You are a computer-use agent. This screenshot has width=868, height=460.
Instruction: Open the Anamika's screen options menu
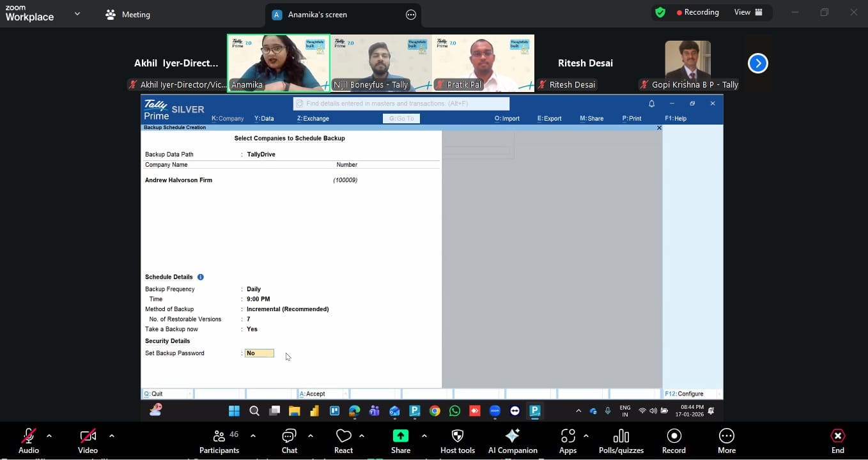[x=411, y=15]
